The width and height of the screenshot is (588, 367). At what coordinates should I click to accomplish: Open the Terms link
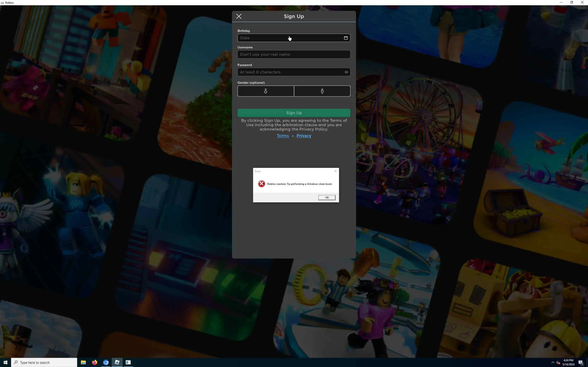click(x=283, y=136)
